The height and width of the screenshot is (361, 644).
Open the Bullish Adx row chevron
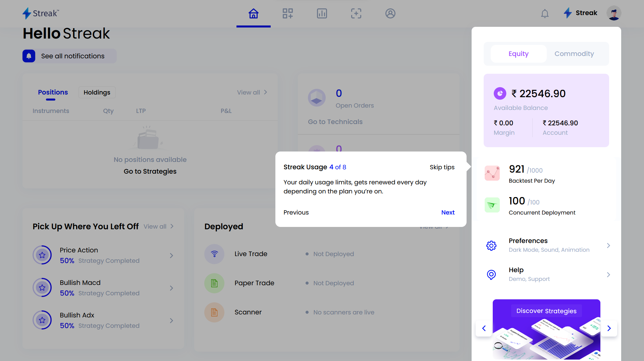point(171,320)
